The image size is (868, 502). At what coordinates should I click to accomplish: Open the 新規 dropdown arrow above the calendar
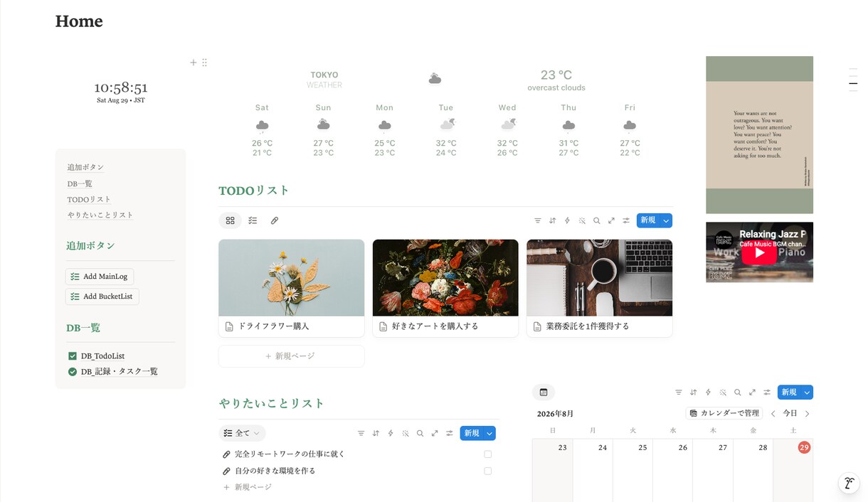(x=807, y=392)
